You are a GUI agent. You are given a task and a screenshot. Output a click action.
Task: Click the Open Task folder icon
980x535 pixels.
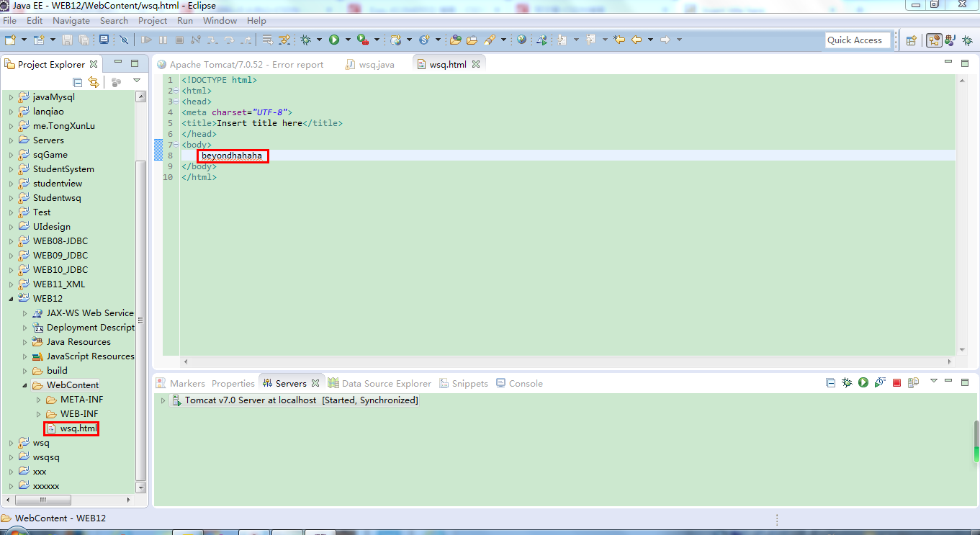[472, 40]
